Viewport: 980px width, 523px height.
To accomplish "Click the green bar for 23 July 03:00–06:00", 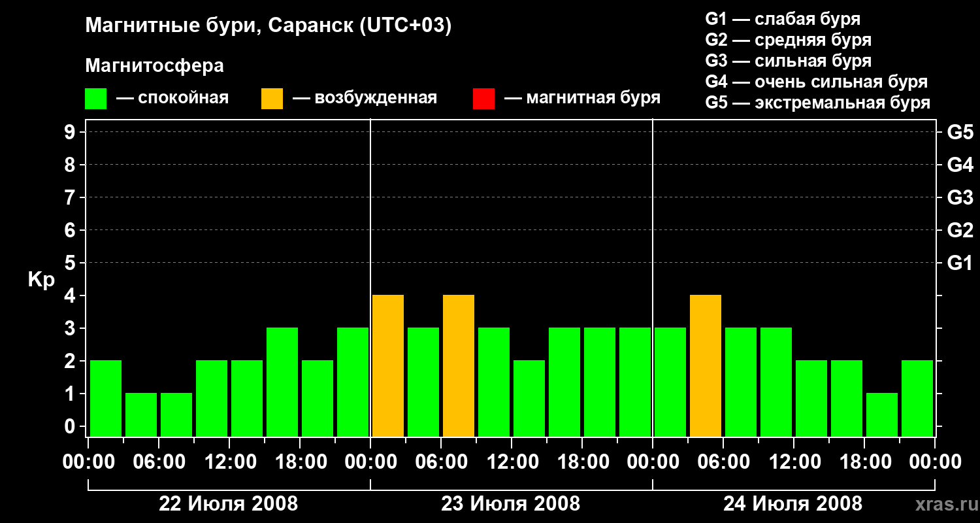I will pos(423,382).
